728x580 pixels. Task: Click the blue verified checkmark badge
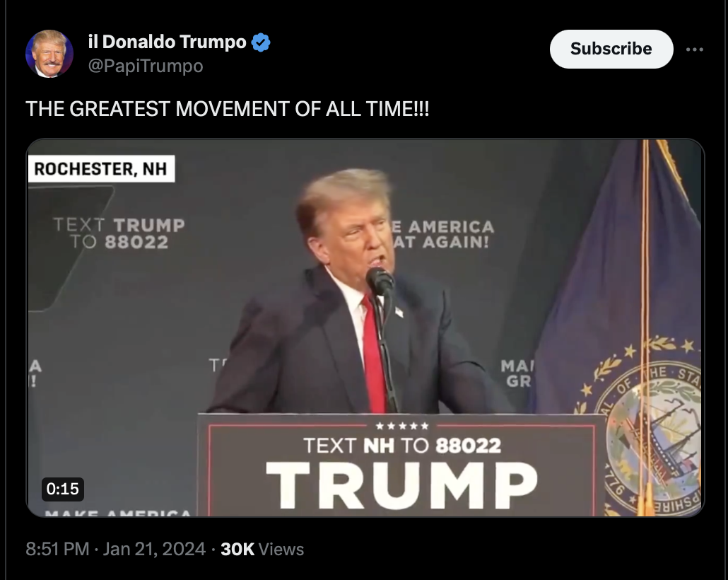tap(261, 42)
